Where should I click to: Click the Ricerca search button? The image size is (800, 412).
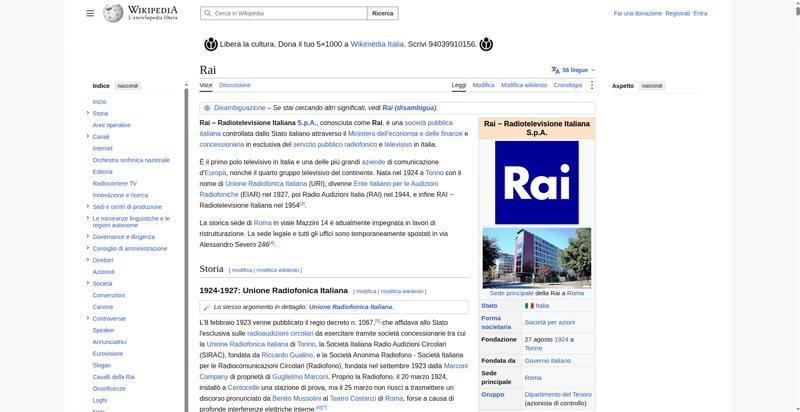tap(383, 13)
